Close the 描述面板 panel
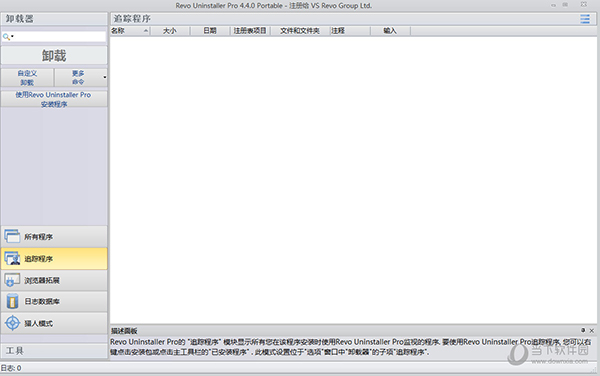600x376 pixels. pyautogui.click(x=592, y=330)
